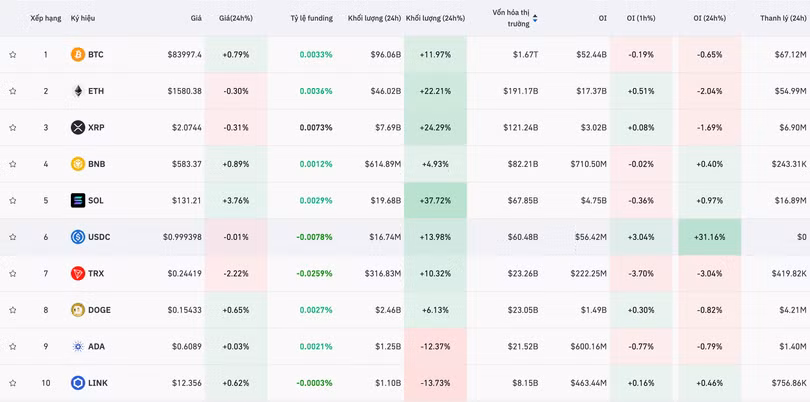The width and height of the screenshot is (810, 402).
Task: Click the ADA Cardano coin icon
Action: click(x=78, y=347)
